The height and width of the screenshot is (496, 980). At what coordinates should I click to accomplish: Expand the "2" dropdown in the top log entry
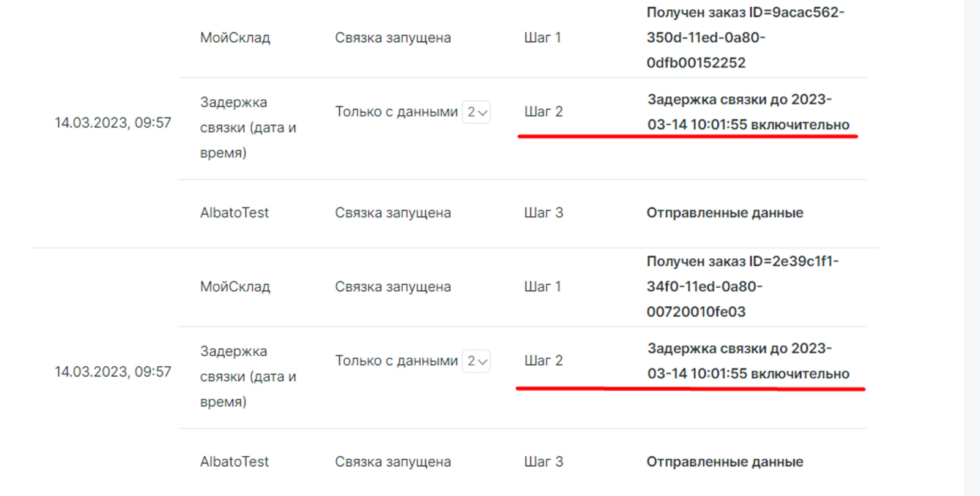coord(476,112)
